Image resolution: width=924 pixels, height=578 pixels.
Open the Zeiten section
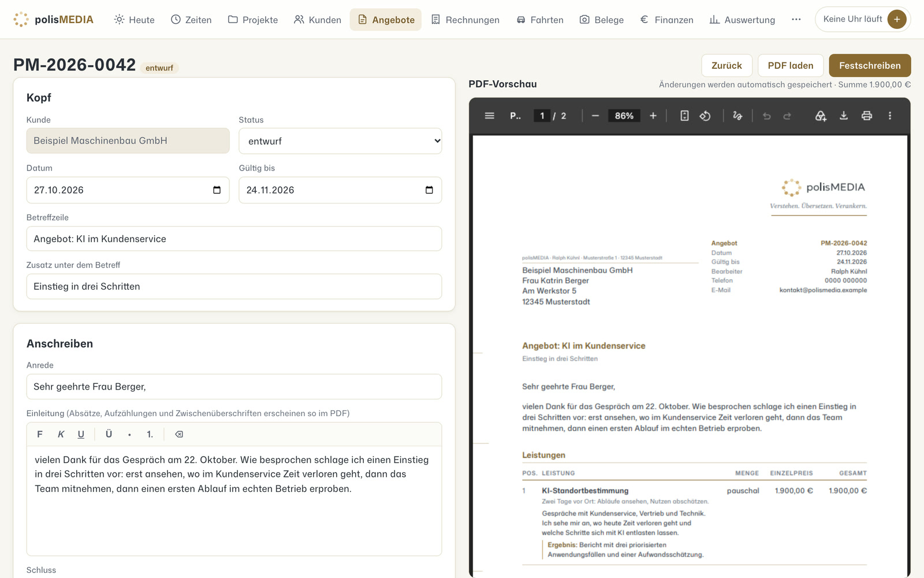[191, 20]
